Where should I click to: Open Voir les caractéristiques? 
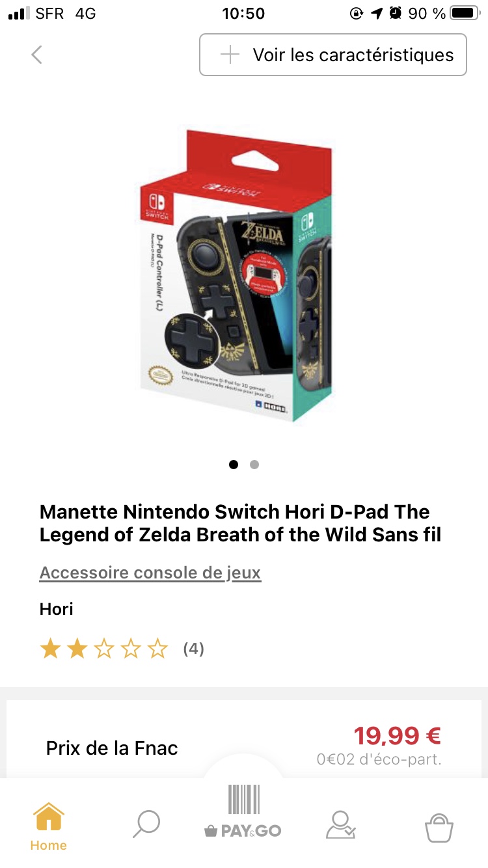(332, 55)
